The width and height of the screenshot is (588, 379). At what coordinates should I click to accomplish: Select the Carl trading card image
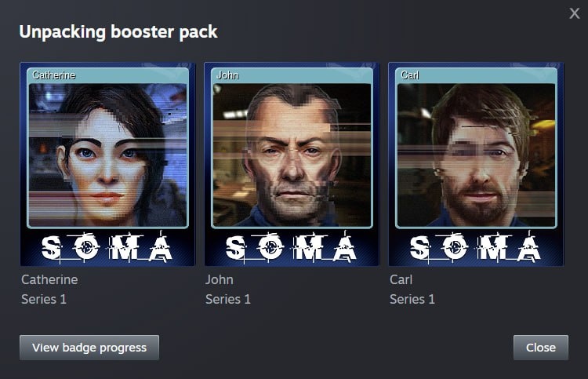(x=476, y=164)
